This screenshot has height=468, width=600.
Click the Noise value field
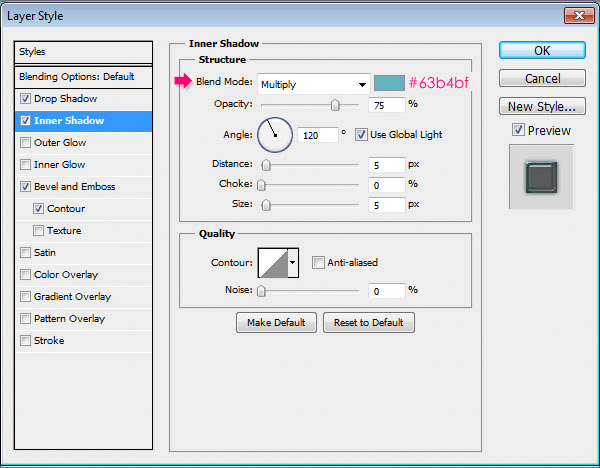point(387,291)
